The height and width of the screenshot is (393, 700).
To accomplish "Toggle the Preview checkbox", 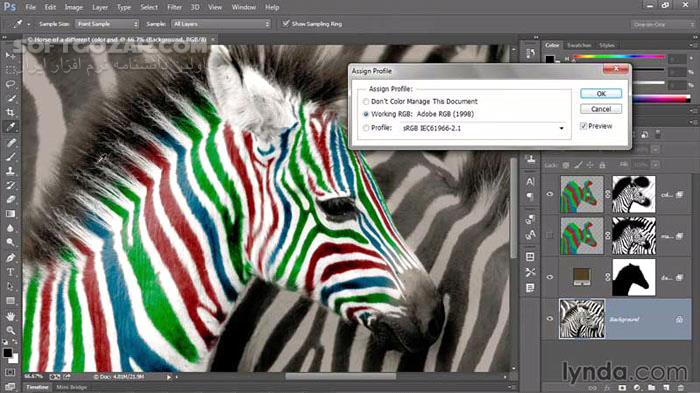I will coord(583,126).
